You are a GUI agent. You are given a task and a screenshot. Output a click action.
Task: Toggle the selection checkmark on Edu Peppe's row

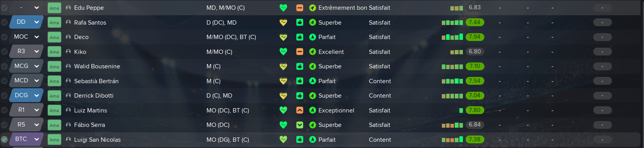(4, 8)
